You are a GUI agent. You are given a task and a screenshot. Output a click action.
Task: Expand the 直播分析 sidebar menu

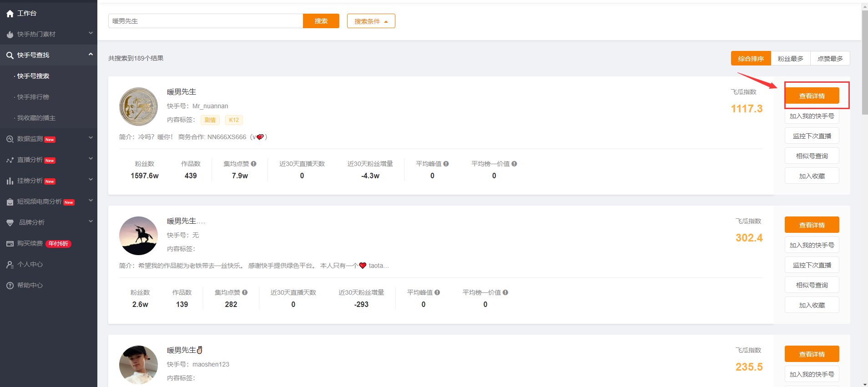coord(91,159)
